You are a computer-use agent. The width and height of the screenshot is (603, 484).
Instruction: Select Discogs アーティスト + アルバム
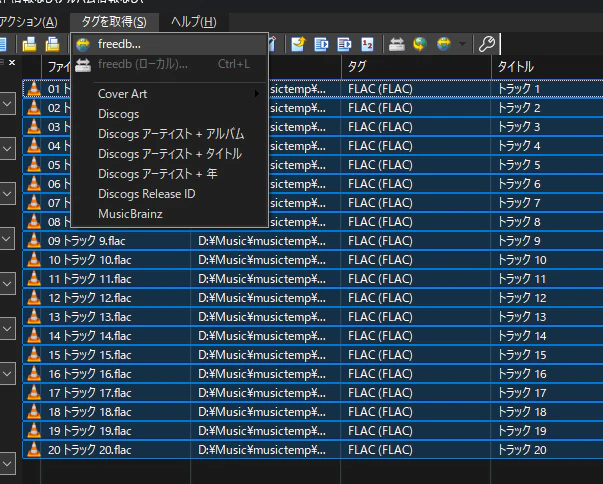[x=170, y=134]
